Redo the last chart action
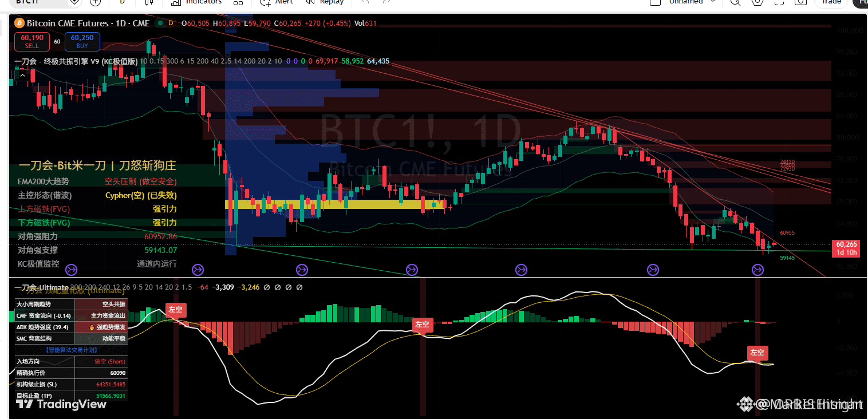Image resolution: width=868 pixels, height=419 pixels. pyautogui.click(x=386, y=2)
